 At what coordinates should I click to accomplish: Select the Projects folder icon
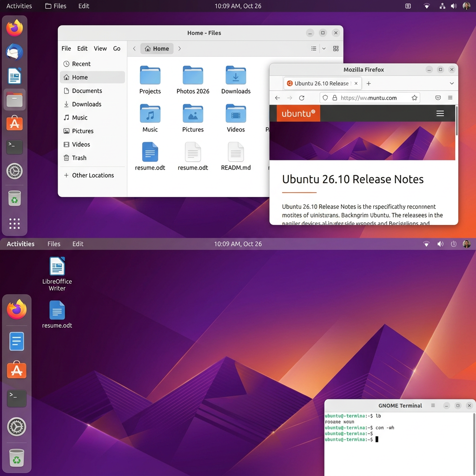point(150,75)
